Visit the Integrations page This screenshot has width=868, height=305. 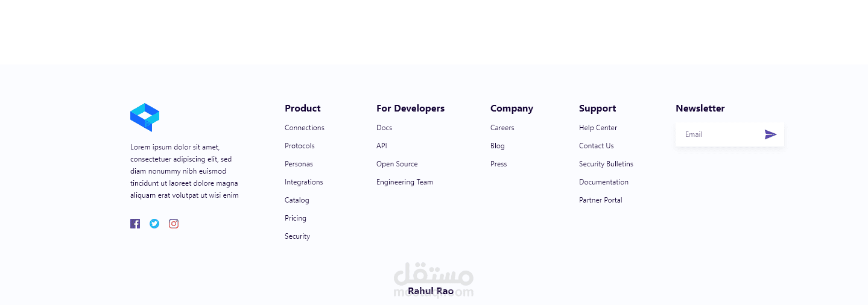304,182
